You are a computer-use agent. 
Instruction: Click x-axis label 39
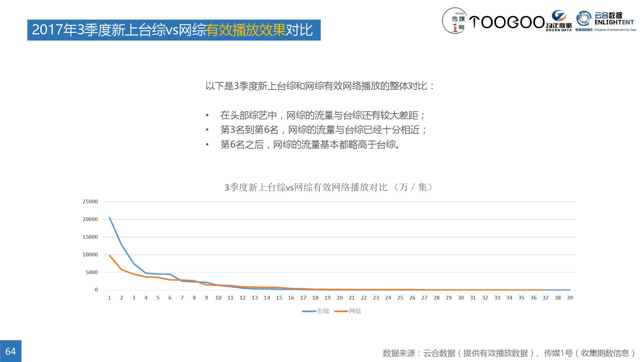(570, 298)
